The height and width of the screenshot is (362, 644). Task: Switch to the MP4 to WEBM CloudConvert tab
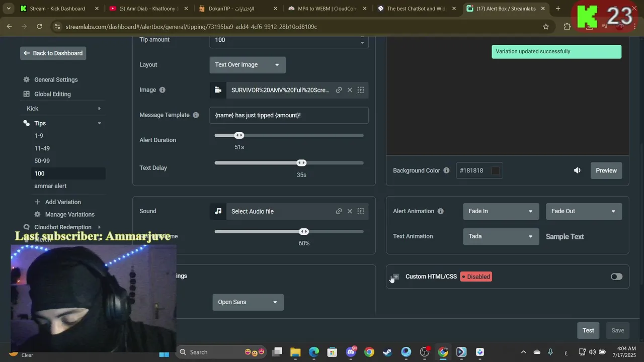click(x=327, y=9)
